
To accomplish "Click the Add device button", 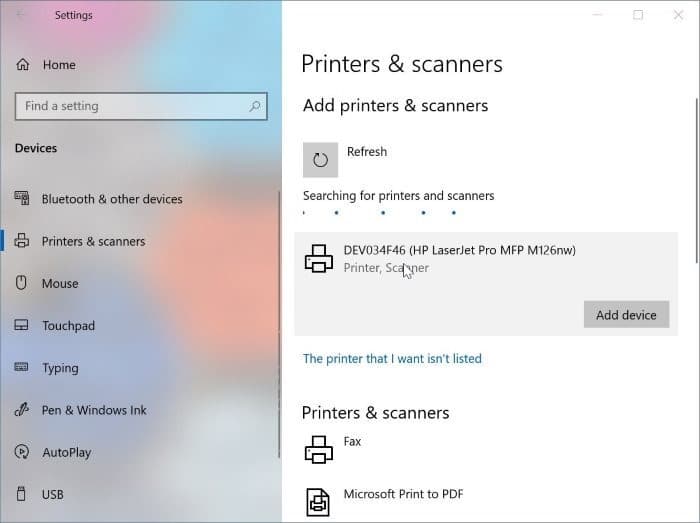I will (626, 315).
